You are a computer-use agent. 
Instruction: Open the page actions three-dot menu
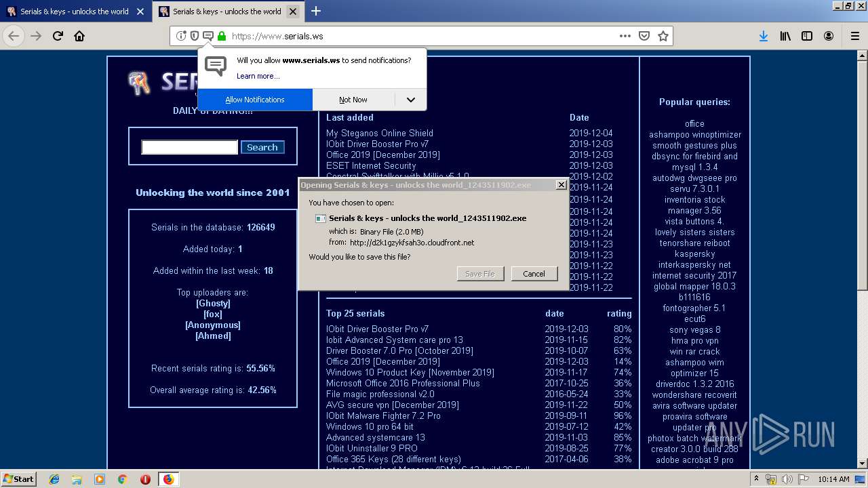click(x=625, y=36)
